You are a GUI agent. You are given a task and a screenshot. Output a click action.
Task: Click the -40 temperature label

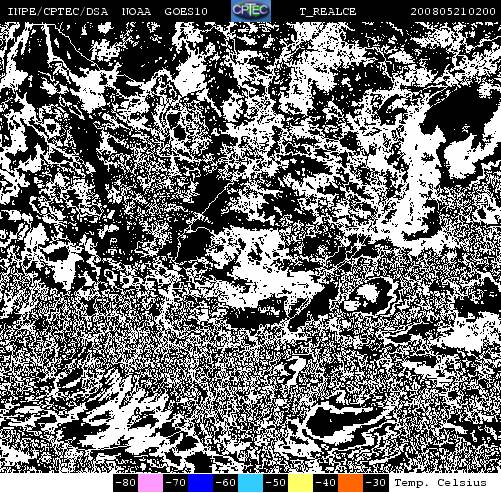(x=325, y=483)
